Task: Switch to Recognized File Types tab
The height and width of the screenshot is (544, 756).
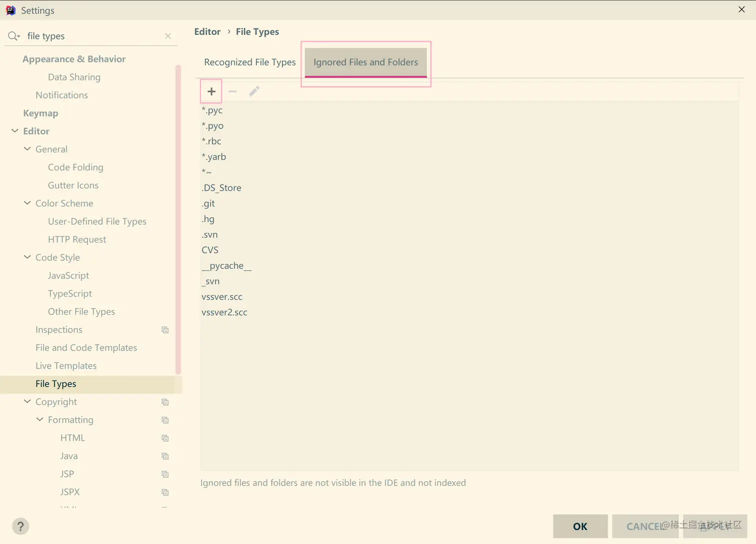Action: tap(250, 62)
